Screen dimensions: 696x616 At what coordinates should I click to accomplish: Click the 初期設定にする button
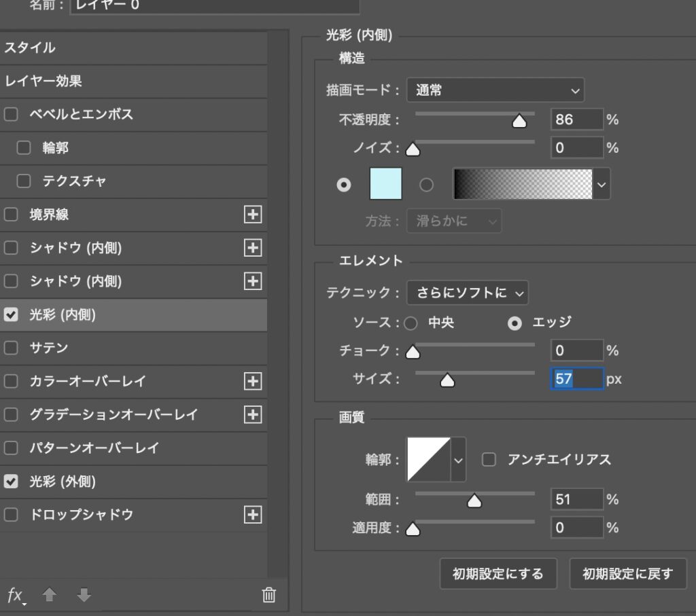[498, 574]
